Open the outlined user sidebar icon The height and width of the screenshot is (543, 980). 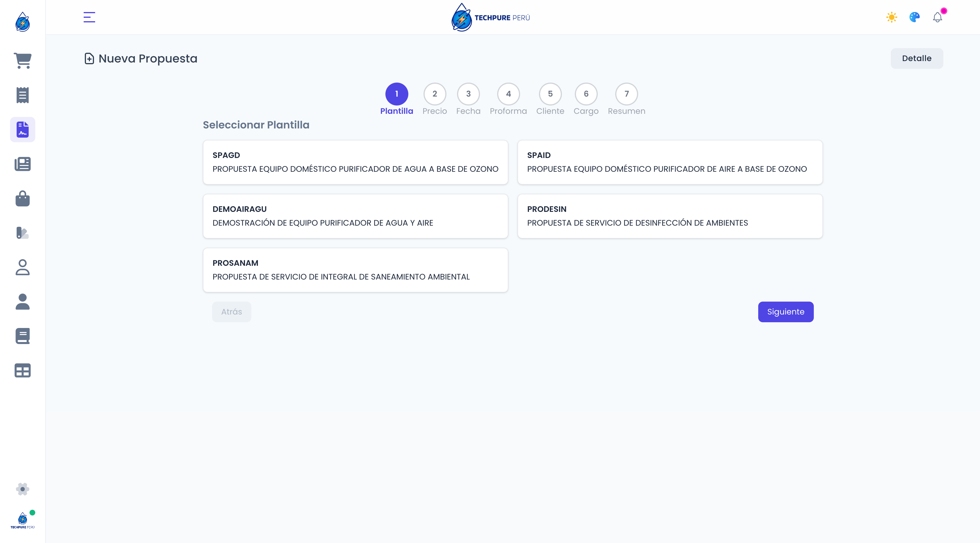(22, 267)
